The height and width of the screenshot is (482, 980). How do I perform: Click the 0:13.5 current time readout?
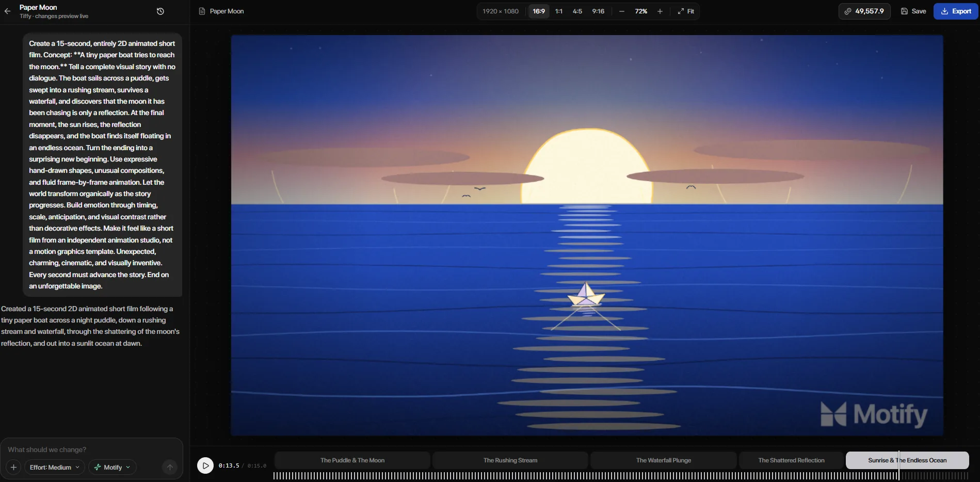229,465
